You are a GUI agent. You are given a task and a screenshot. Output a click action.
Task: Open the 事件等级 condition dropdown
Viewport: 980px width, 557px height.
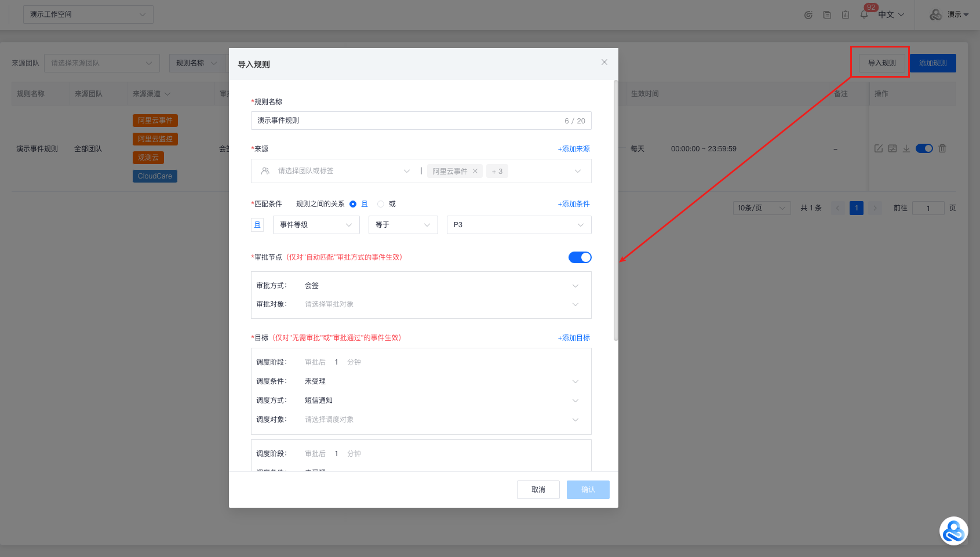click(316, 225)
